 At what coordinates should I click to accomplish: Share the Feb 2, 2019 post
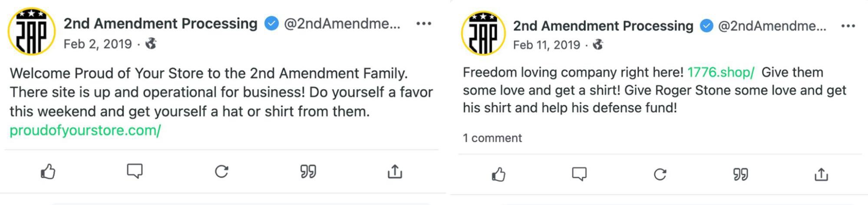(395, 171)
